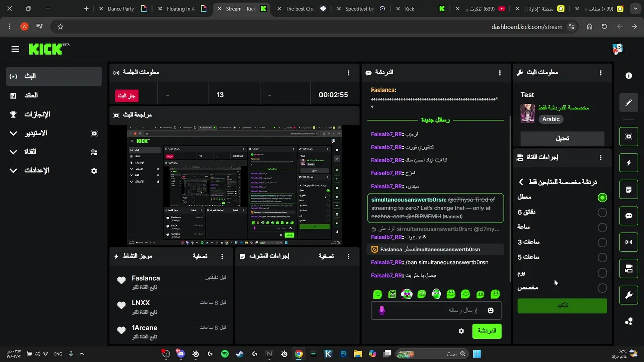This screenshot has width=644, height=362.
Task: Click the green تأكيد confirm button
Action: tap(562, 306)
